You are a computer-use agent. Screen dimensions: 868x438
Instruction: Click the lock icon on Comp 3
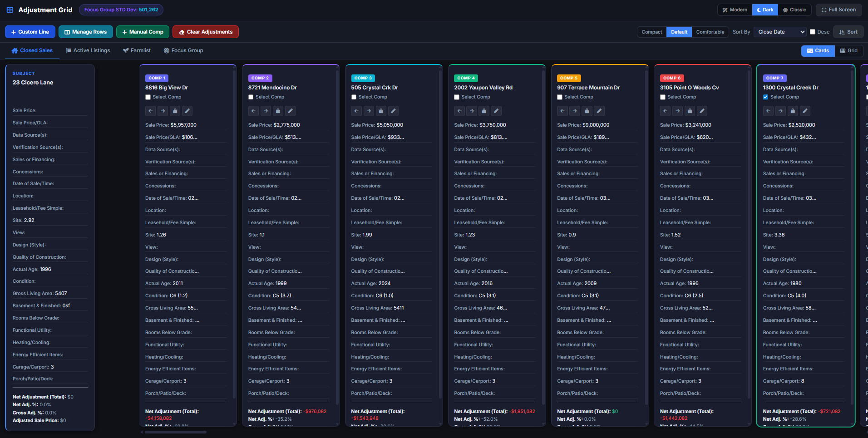(381, 111)
